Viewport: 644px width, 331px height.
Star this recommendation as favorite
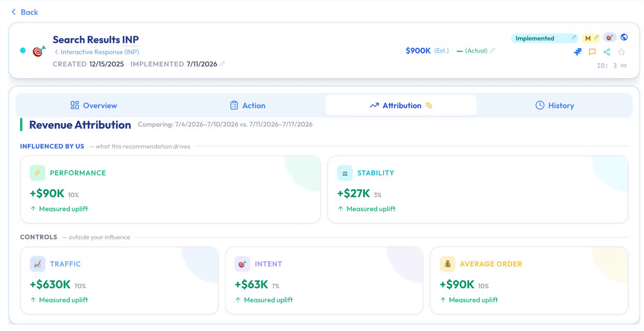tap(621, 52)
